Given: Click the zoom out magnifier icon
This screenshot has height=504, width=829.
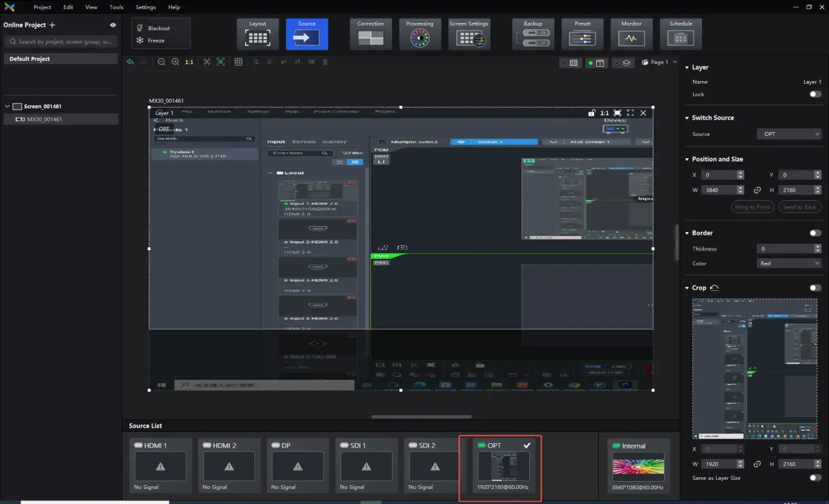Looking at the screenshot, I should click(x=162, y=62).
